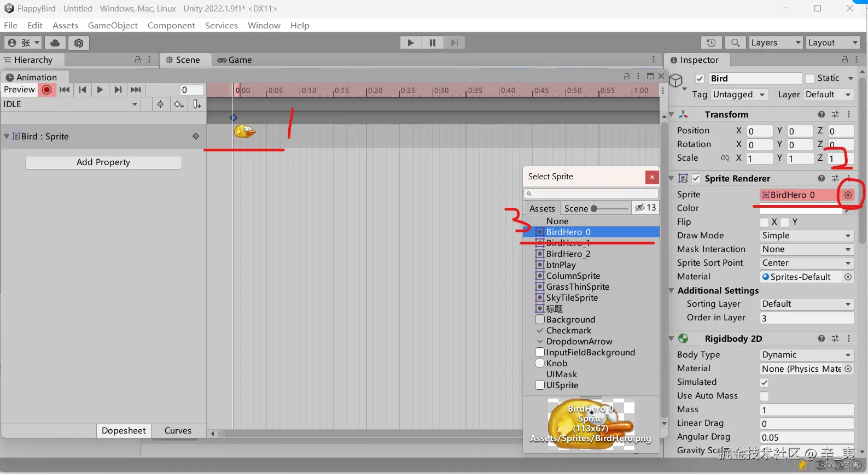Lock the Animation window
Image resolution: width=868 pixels, height=474 pixels.
pos(627,76)
